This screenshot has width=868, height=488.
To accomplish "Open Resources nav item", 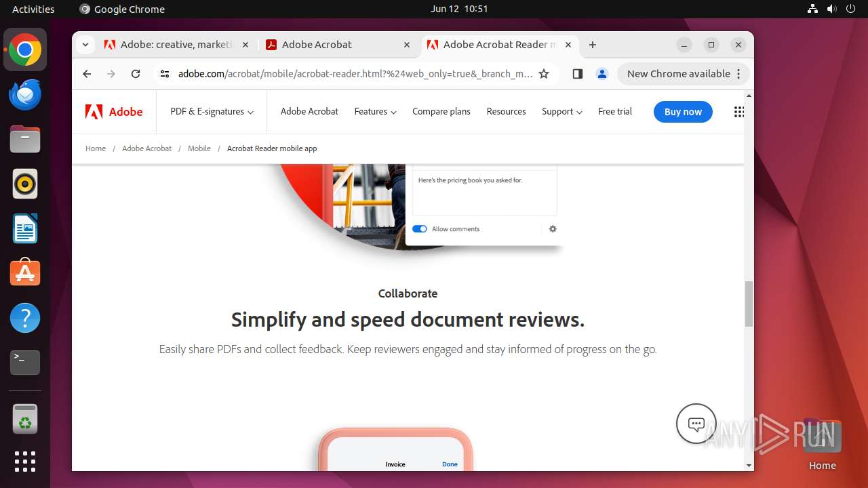I will (x=506, y=112).
